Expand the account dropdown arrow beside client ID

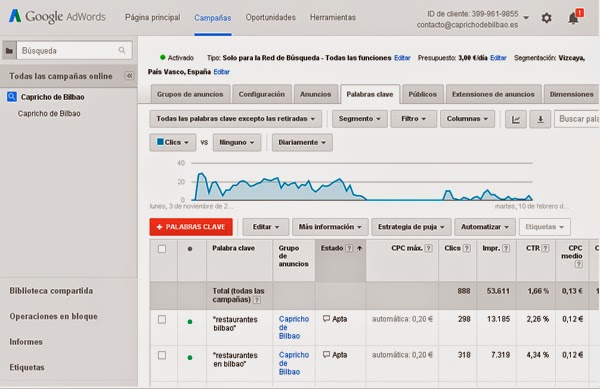click(526, 18)
